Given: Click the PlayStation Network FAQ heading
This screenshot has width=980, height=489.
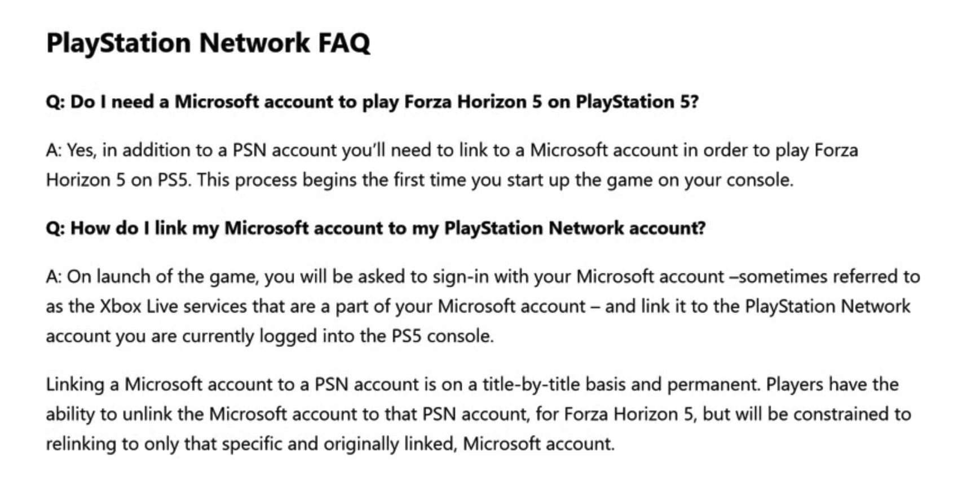Looking at the screenshot, I should point(208,43).
